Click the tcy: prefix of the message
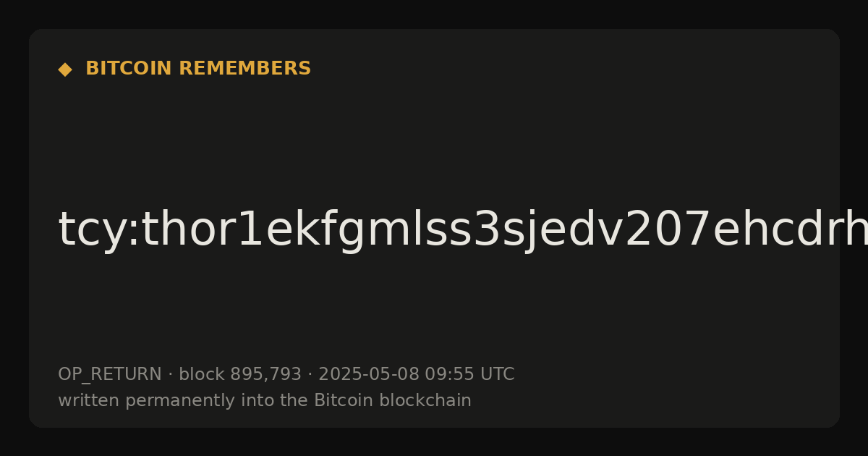The height and width of the screenshot is (456, 868). coord(88,232)
